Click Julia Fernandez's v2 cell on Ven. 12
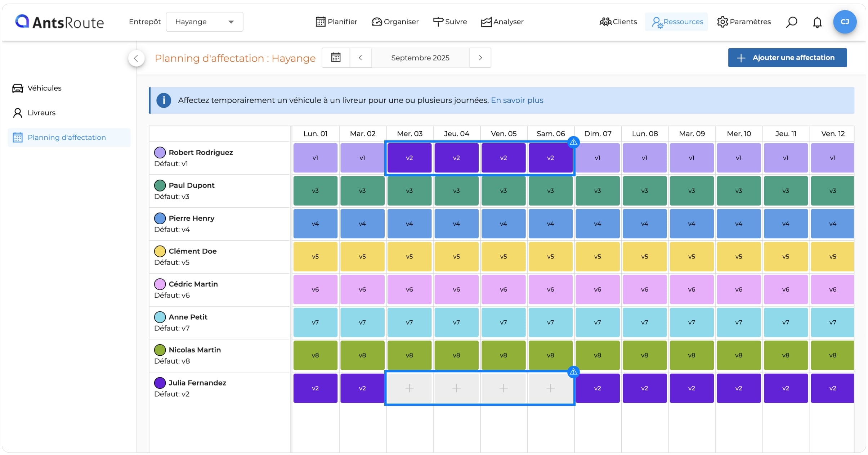 click(832, 388)
